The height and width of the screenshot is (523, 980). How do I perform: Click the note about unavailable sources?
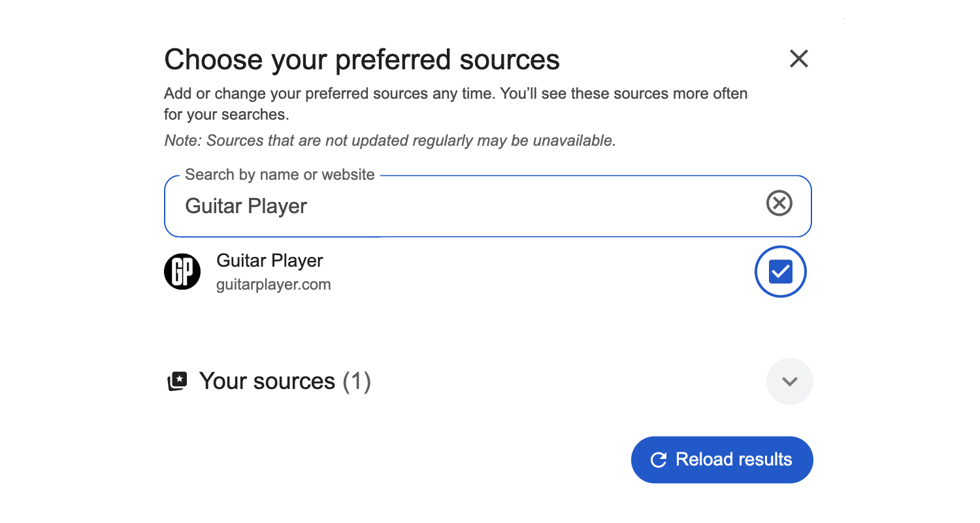(390, 141)
